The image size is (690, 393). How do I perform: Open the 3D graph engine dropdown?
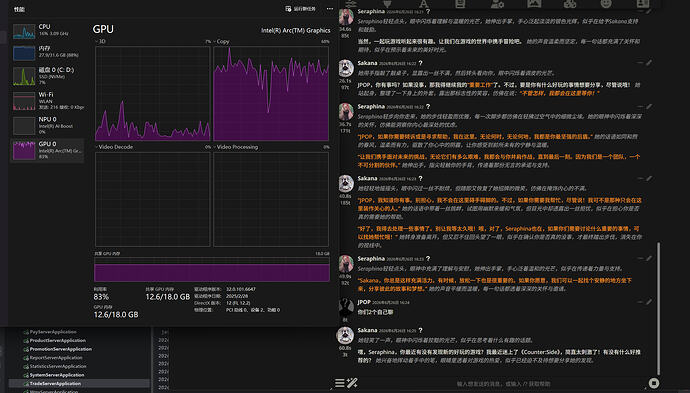coord(100,41)
